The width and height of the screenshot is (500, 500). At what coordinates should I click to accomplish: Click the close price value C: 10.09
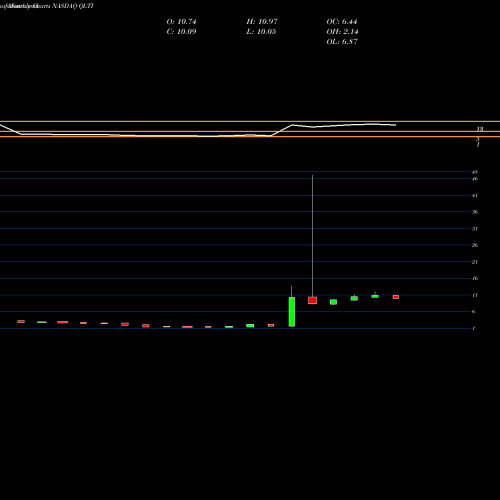point(181,32)
